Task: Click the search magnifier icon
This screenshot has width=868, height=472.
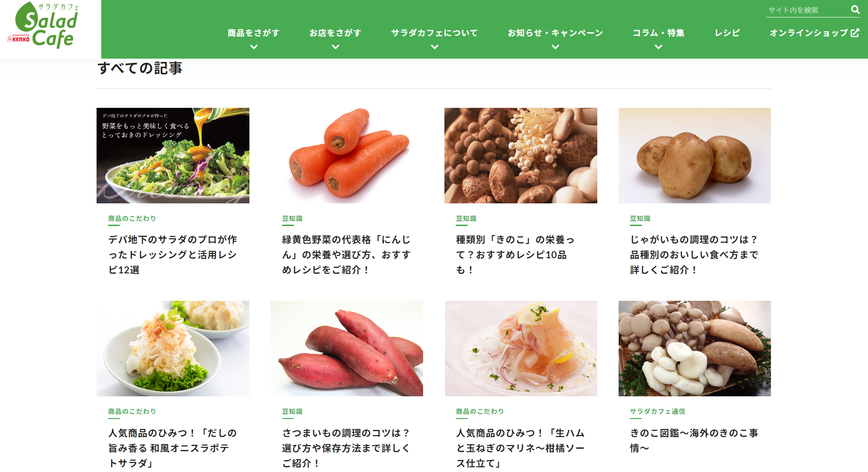Action: coord(855,9)
